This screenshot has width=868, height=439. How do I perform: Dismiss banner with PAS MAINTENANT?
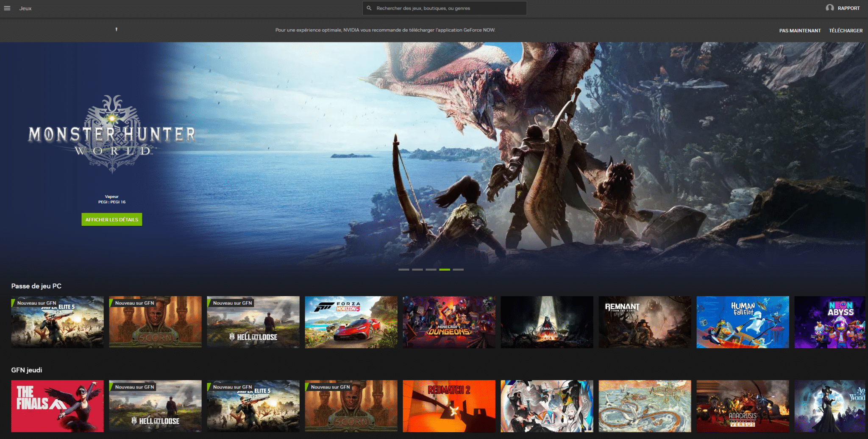800,31
